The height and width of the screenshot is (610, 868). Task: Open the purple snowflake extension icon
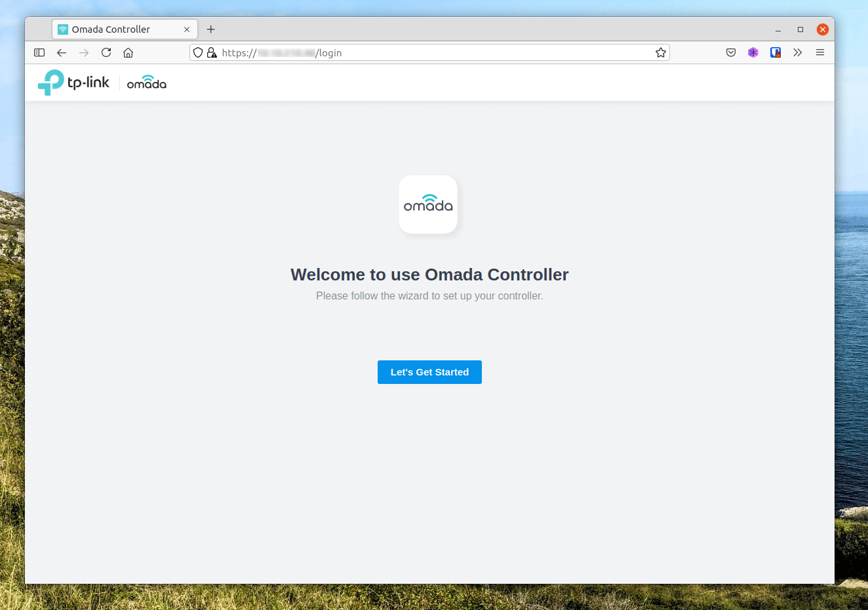coord(753,52)
